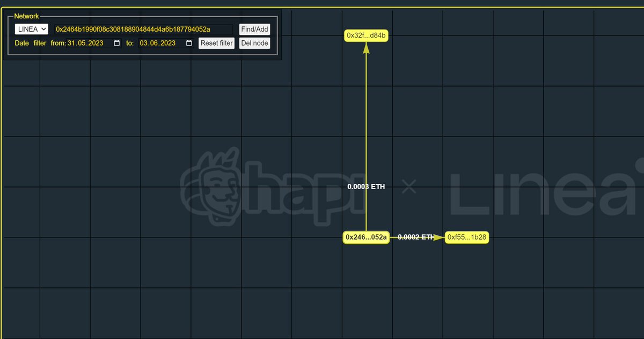Click the Del node button
Image resolution: width=644 pixels, height=339 pixels.
pos(254,43)
